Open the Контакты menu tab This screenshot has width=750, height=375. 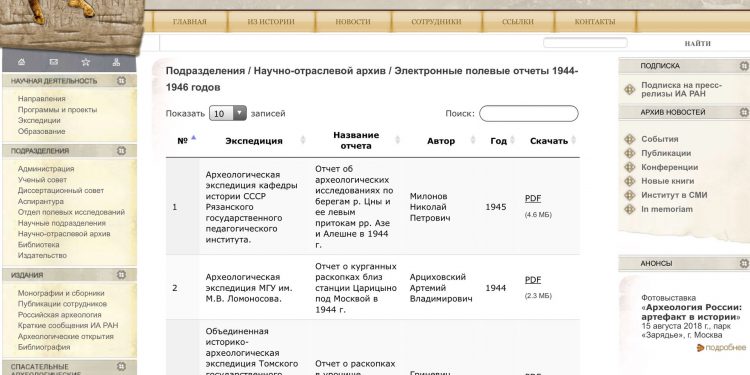point(595,22)
